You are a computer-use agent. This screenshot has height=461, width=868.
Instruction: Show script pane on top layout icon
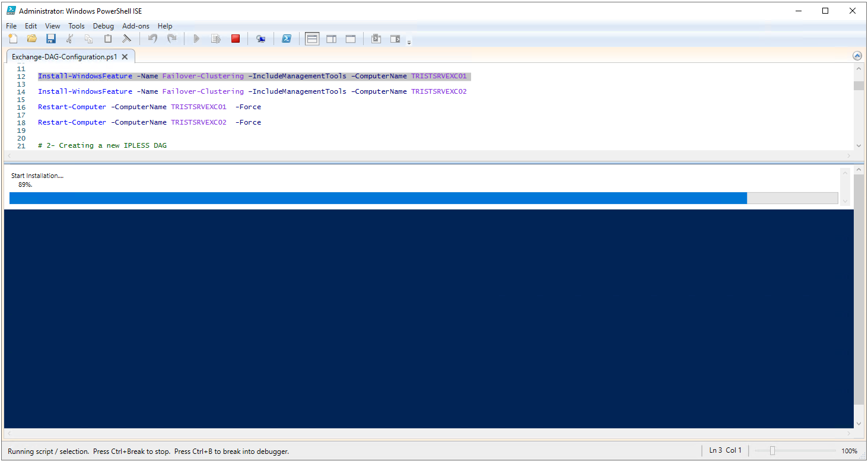pos(312,39)
